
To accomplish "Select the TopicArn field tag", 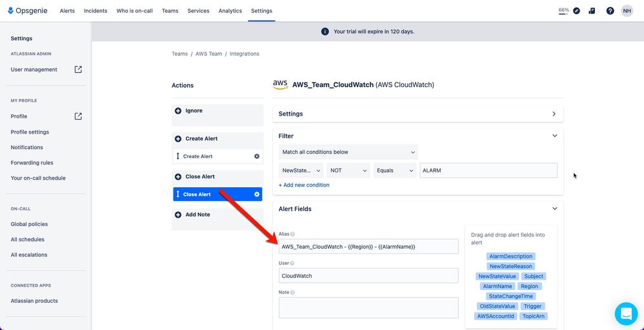I will (x=533, y=316).
